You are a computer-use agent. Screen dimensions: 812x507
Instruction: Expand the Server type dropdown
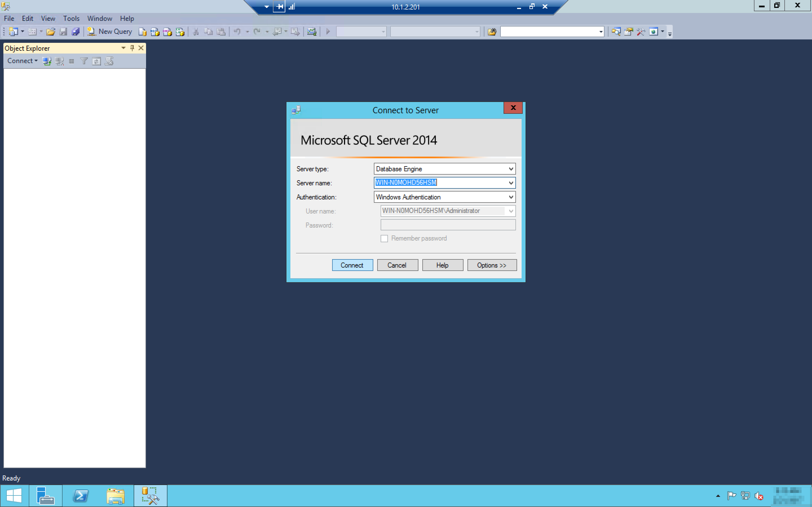pyautogui.click(x=511, y=169)
